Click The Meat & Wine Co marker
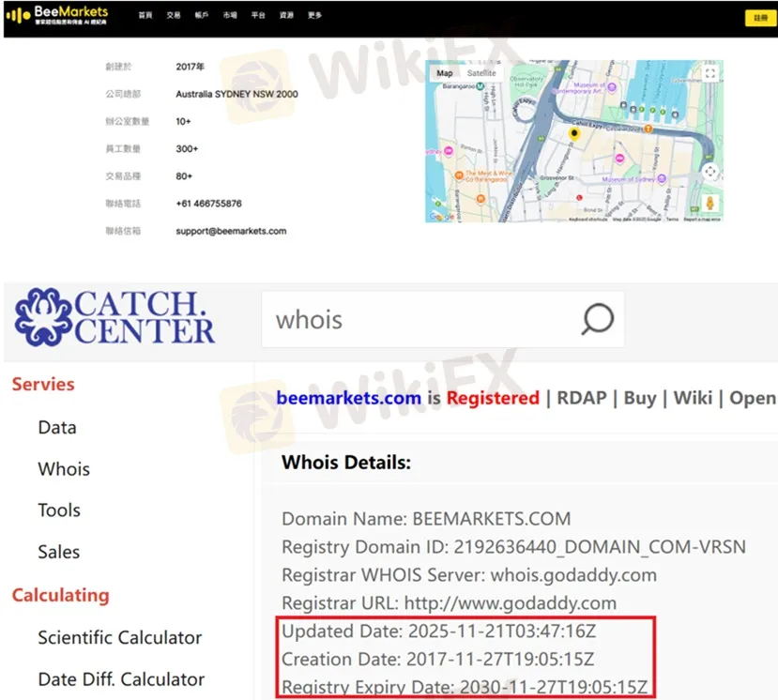Screen dimensions: 778x700 pos(459,175)
